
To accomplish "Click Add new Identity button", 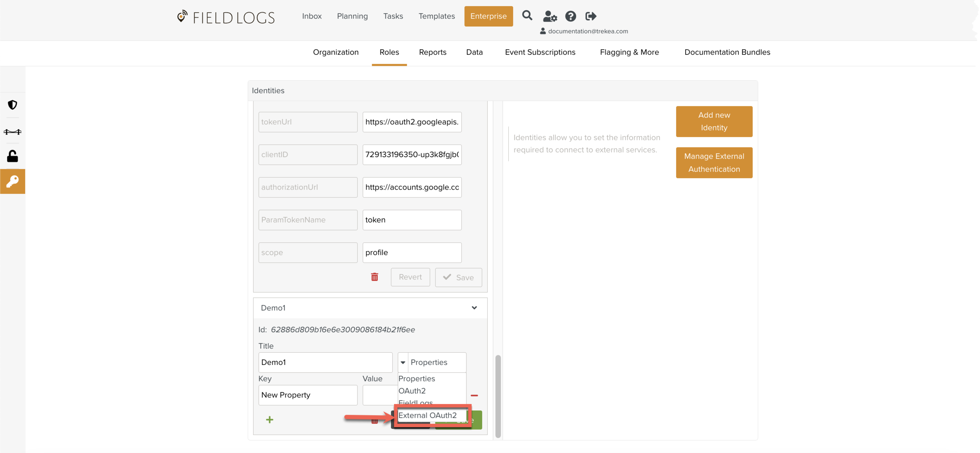I will (x=714, y=121).
